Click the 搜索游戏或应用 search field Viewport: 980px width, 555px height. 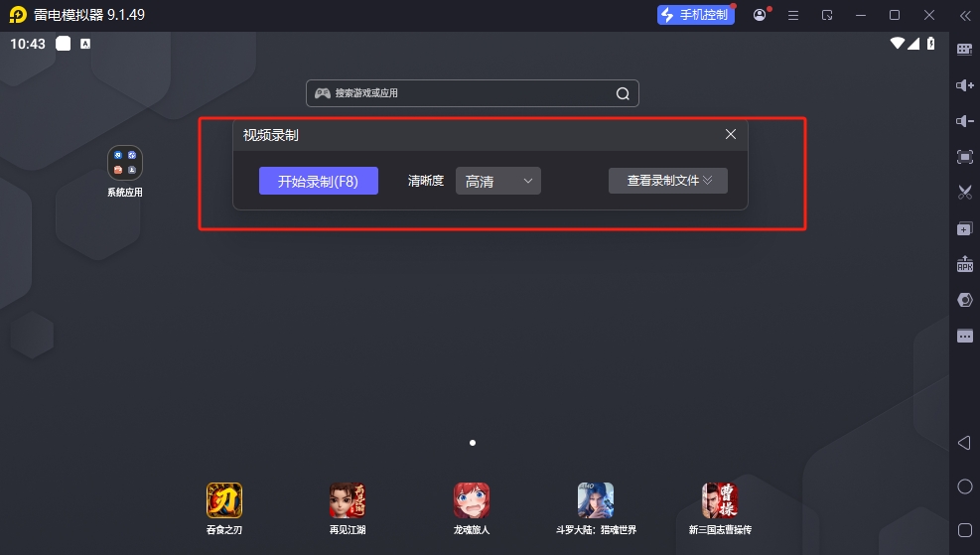tap(472, 93)
